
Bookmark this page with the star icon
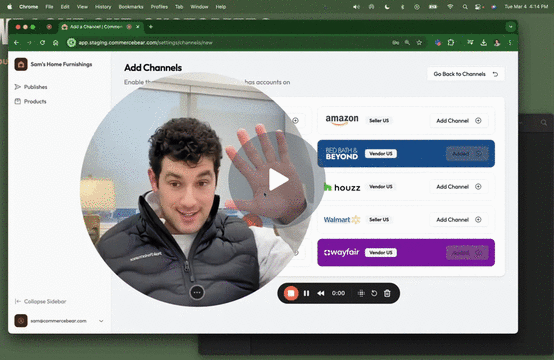pyautogui.click(x=419, y=43)
